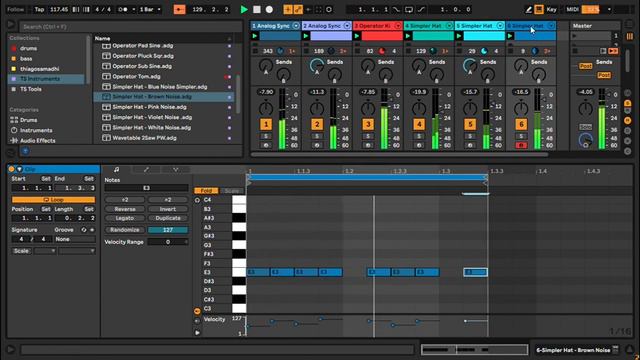
Task: Toggle track 4 activator button
Action: tap(419, 124)
